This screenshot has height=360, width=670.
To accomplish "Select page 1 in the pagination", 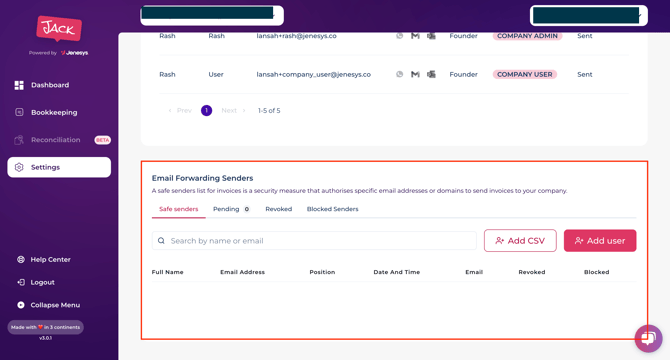I will (206, 111).
